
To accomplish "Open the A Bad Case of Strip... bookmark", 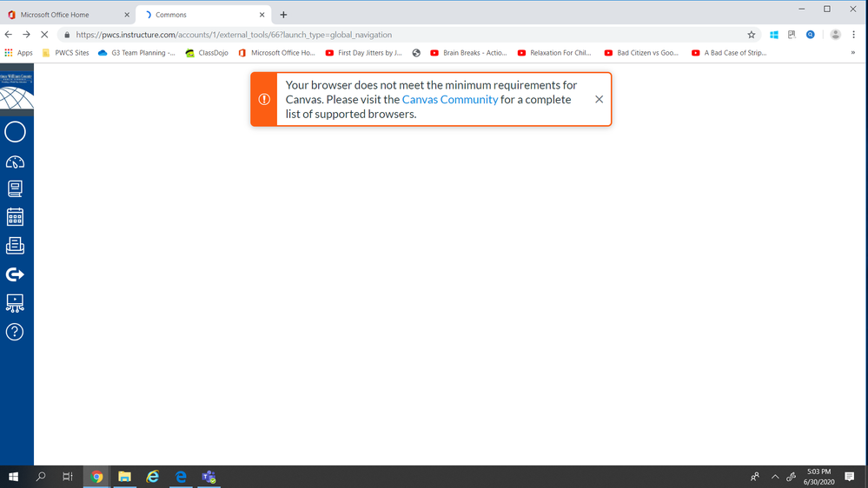I will (729, 53).
